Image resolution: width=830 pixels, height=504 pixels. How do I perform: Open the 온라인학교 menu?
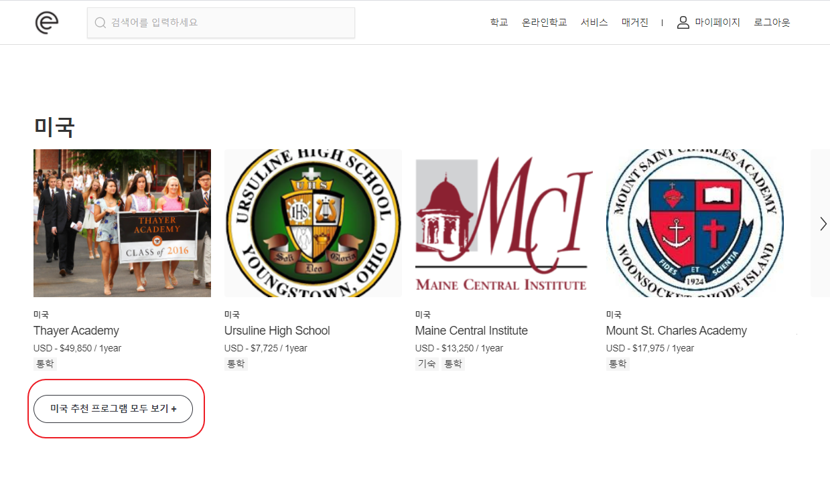click(544, 23)
